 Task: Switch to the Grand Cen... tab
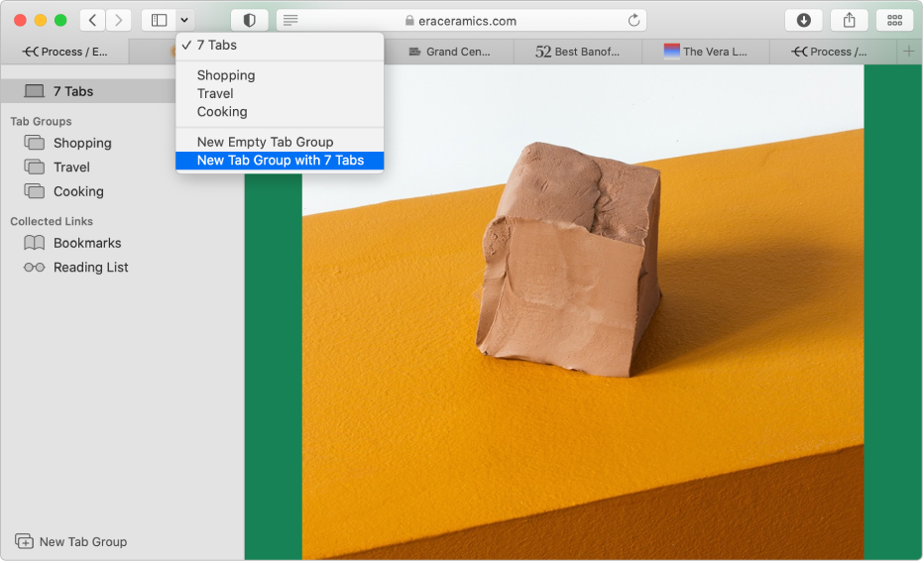[449, 52]
